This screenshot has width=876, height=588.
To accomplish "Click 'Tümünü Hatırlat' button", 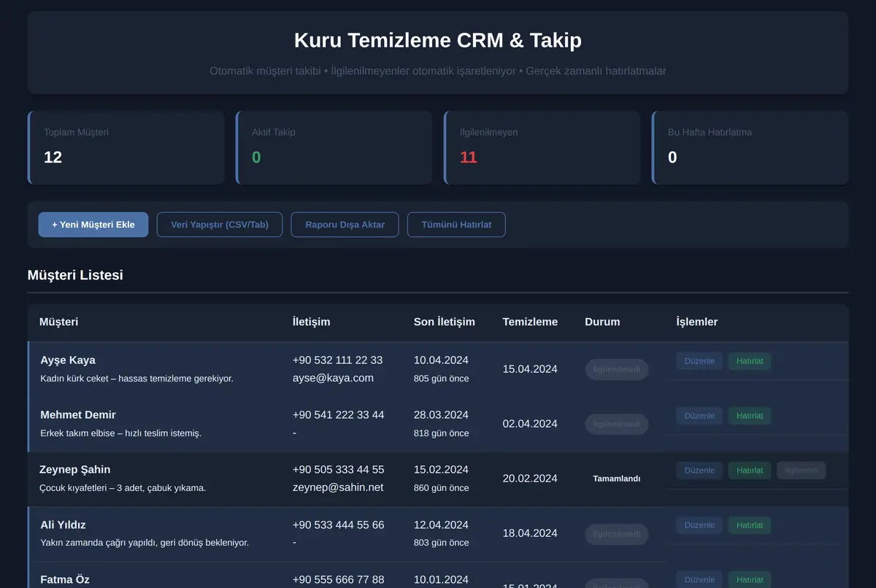I will click(456, 225).
